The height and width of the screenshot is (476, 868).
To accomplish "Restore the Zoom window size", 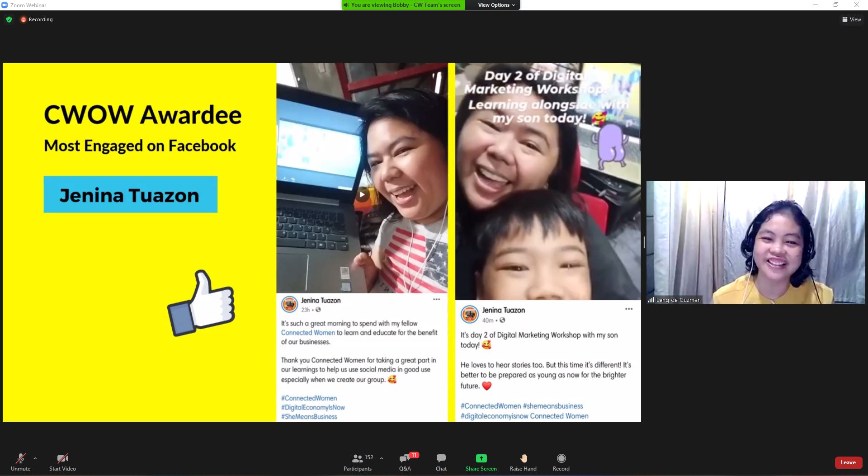I will pyautogui.click(x=836, y=5).
